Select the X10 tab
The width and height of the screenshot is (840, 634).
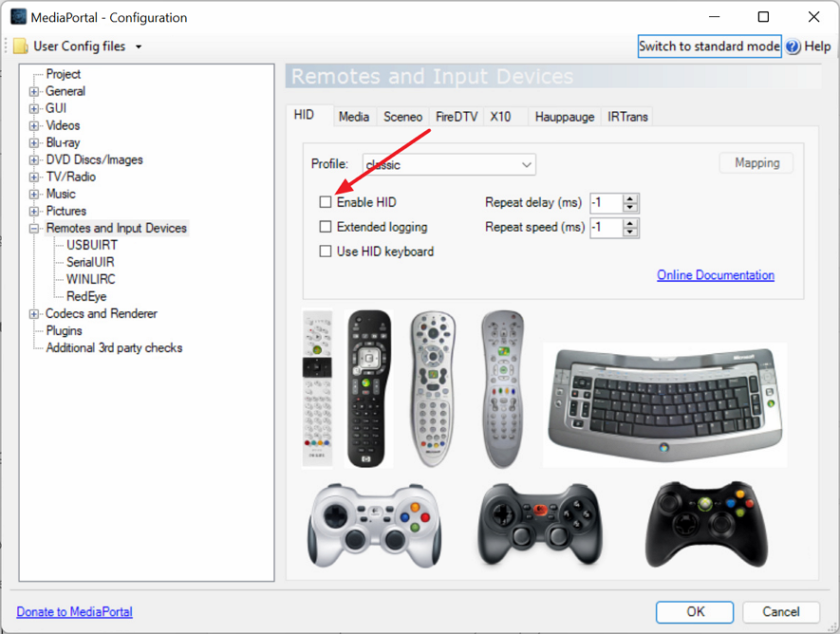[505, 117]
